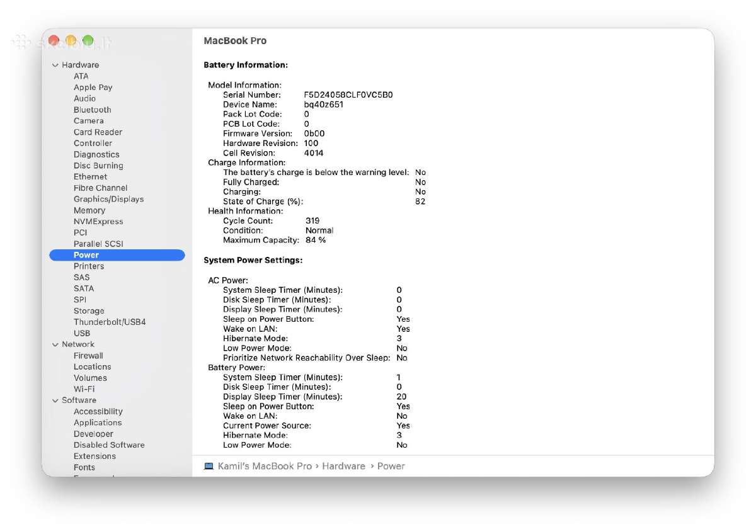The width and height of the screenshot is (756, 532).
Task: Click the Maximum Capacity value 84 %
Action: pos(316,240)
